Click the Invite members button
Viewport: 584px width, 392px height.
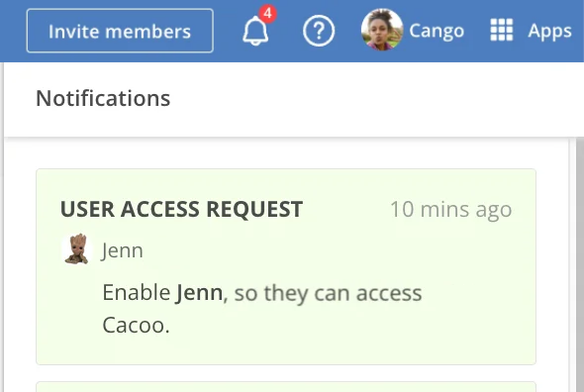point(120,31)
